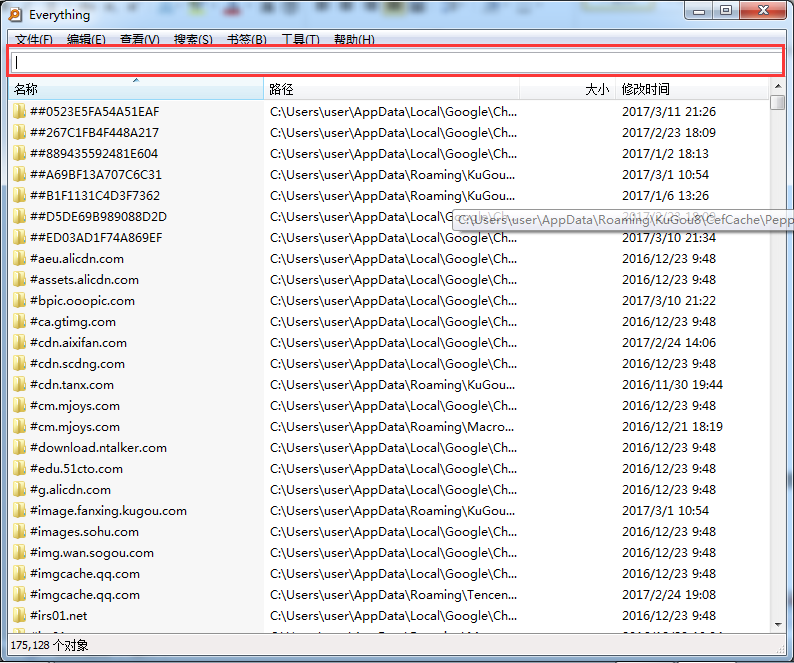Select folder icon of ##0523E5FA54A51EAF

(x=19, y=111)
